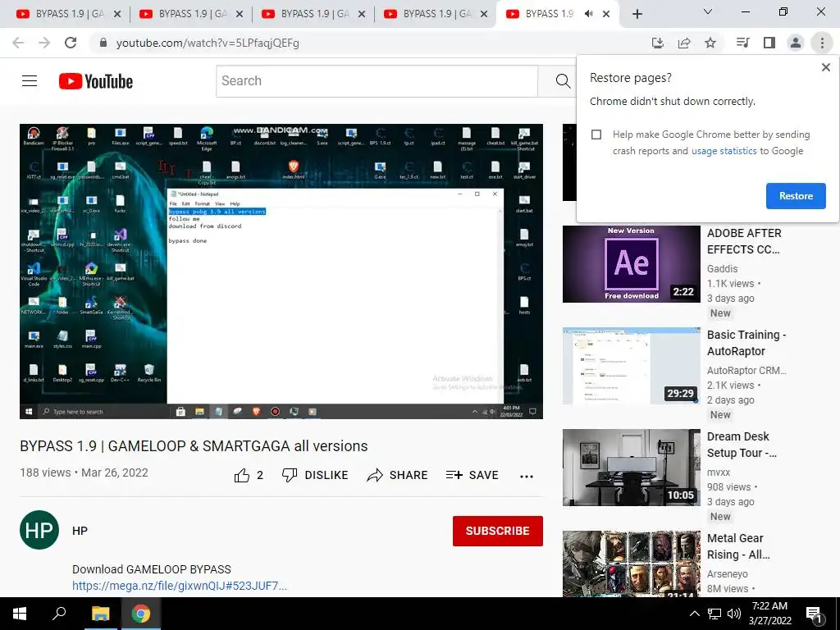Open the mega.nz download link
The height and width of the screenshot is (630, 840).
(x=180, y=586)
